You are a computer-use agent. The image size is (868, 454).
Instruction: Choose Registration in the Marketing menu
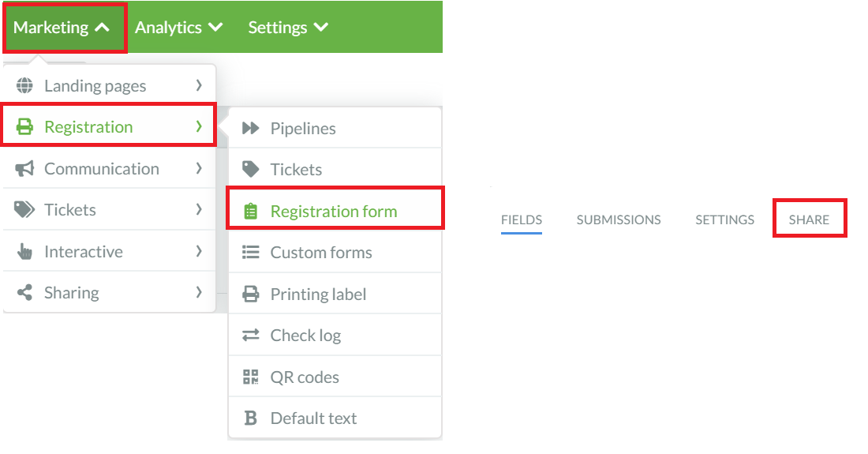tap(109, 126)
